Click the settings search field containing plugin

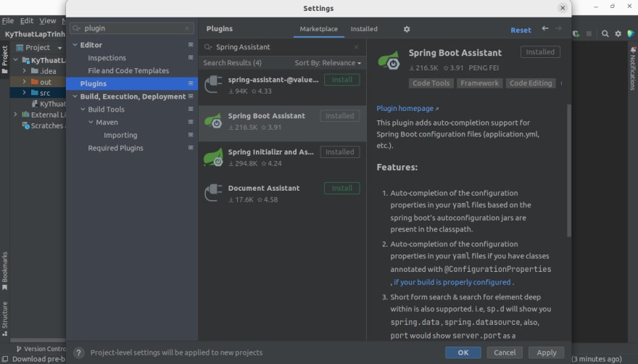click(132, 28)
